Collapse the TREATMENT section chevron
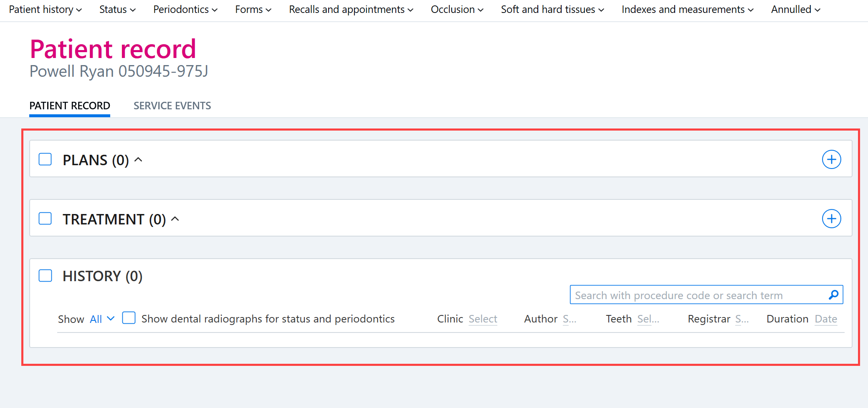 click(175, 219)
